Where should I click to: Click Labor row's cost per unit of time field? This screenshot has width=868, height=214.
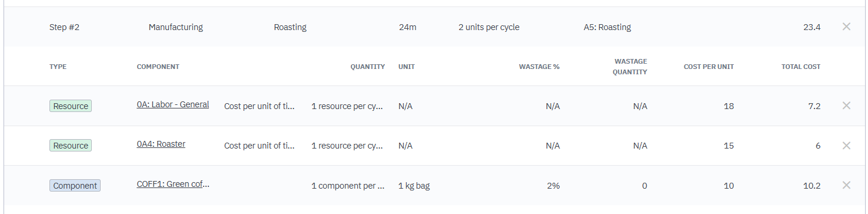pyautogui.click(x=260, y=106)
